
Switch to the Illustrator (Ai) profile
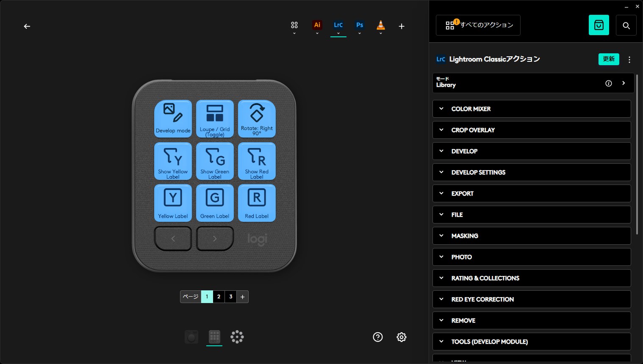[317, 25]
